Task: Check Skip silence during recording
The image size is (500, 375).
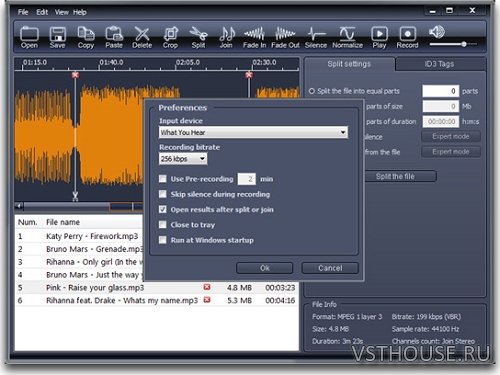Action: [x=163, y=194]
